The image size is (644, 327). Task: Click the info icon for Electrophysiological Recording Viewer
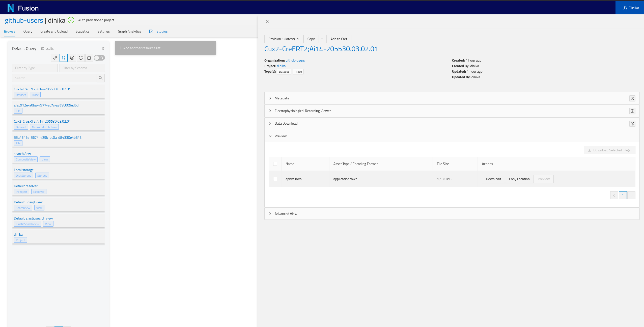click(632, 111)
